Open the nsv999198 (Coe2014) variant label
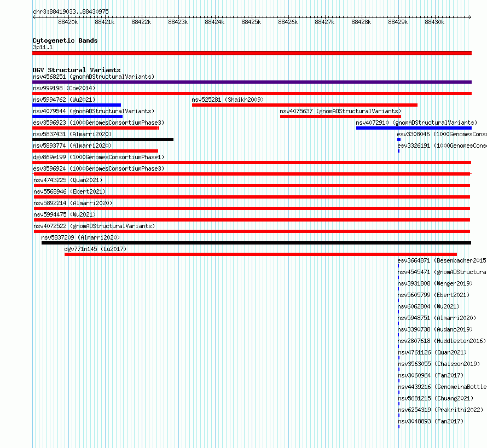This screenshot has height=448, width=487. point(64,88)
